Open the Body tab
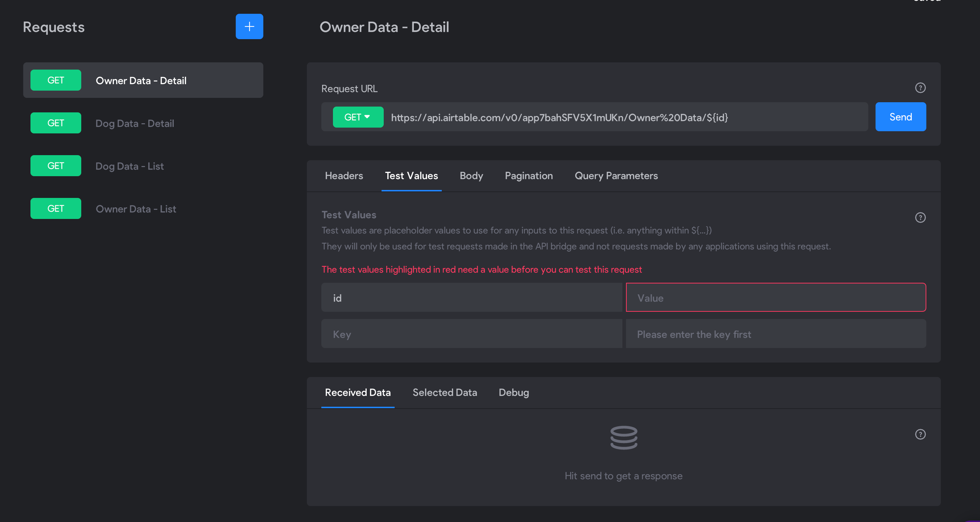This screenshot has width=980, height=522. (x=471, y=176)
